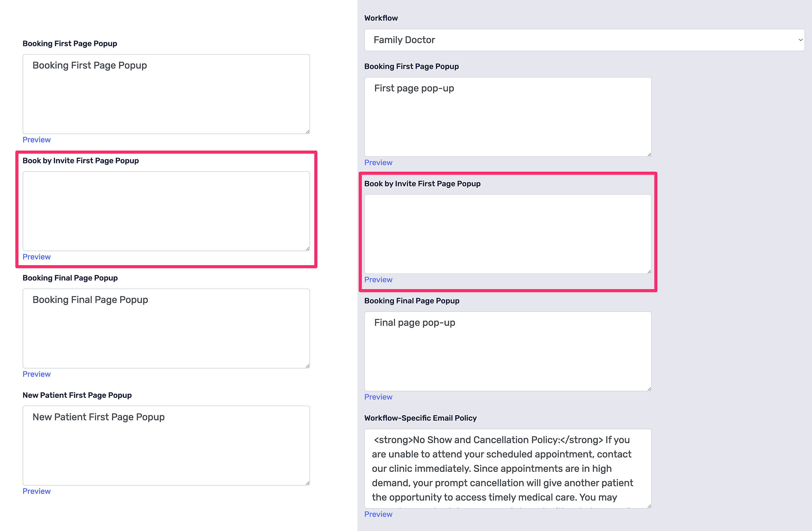Click Preview below 'First page pop-up' textarea
This screenshot has height=531, width=812.
coord(378,162)
